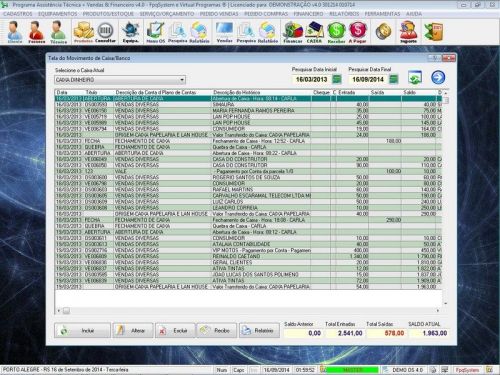Select the REINALDO CAETANO row
This screenshot has width=500, height=375.
click(x=248, y=256)
